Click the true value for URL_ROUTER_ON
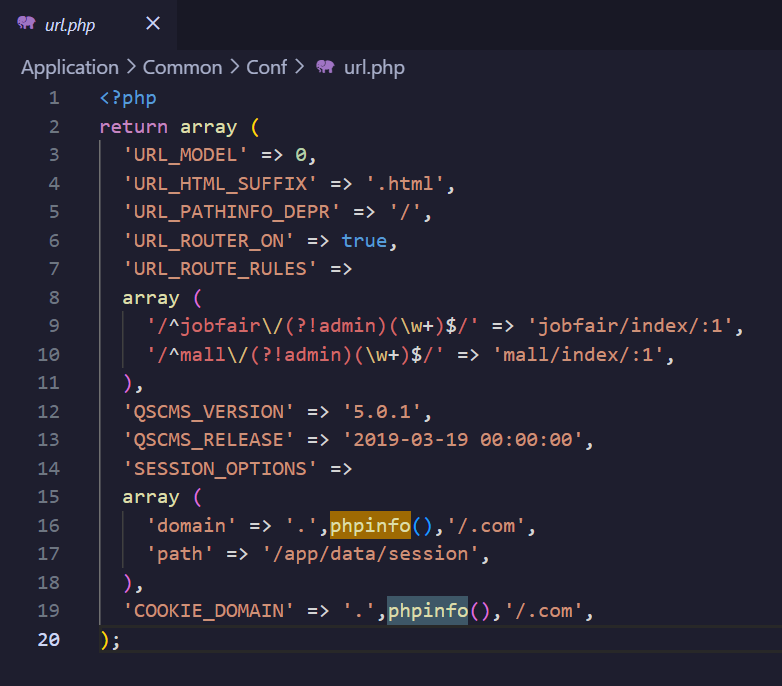 (x=364, y=241)
